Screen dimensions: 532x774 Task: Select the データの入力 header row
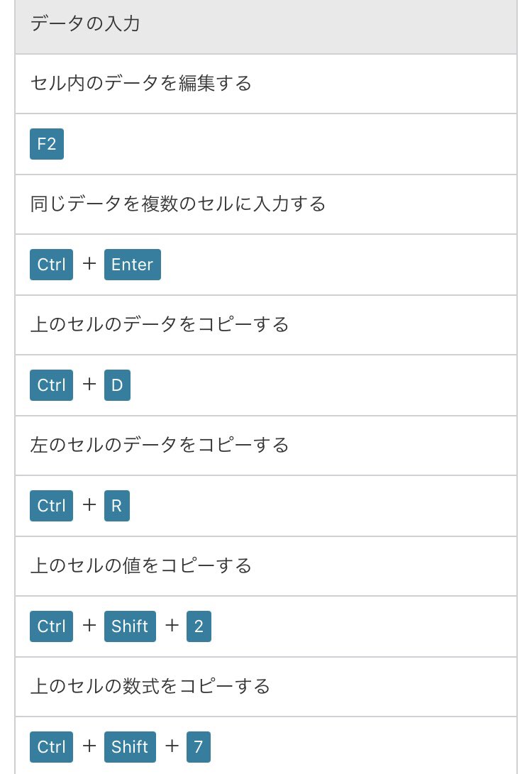tap(266, 27)
